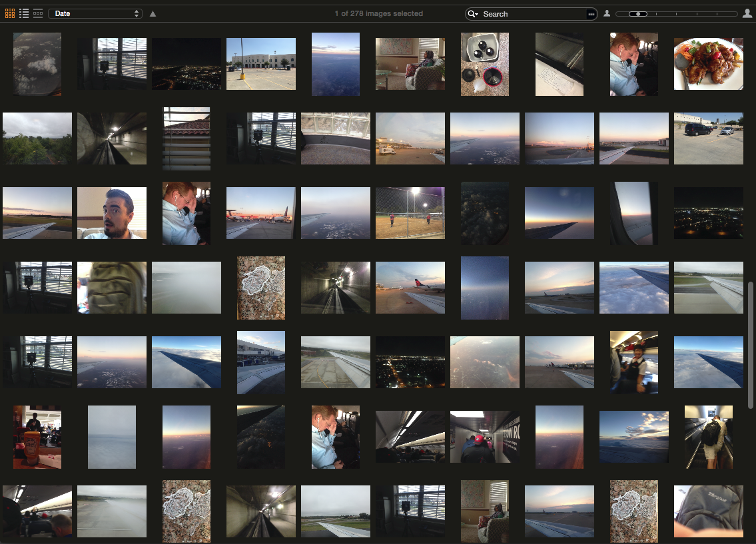This screenshot has width=756, height=544.
Task: Open the Date sort dropdown
Action: click(96, 13)
